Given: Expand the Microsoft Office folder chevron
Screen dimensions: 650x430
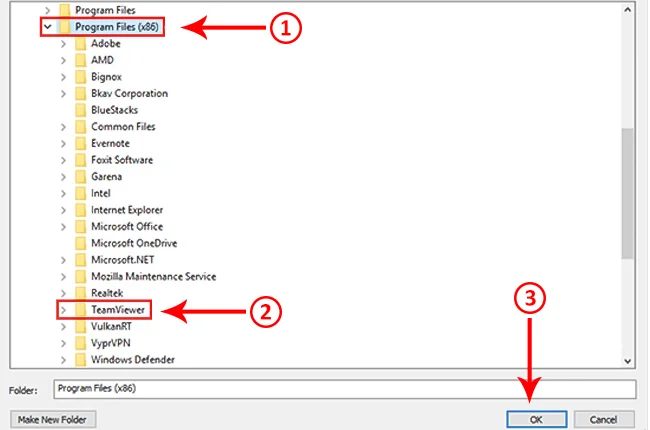Looking at the screenshot, I should pyautogui.click(x=63, y=227).
